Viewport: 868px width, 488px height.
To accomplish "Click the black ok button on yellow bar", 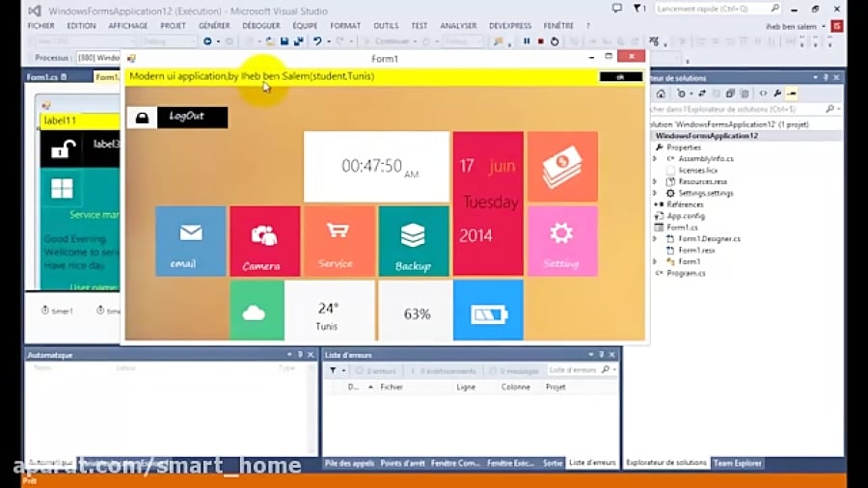I will (x=620, y=77).
